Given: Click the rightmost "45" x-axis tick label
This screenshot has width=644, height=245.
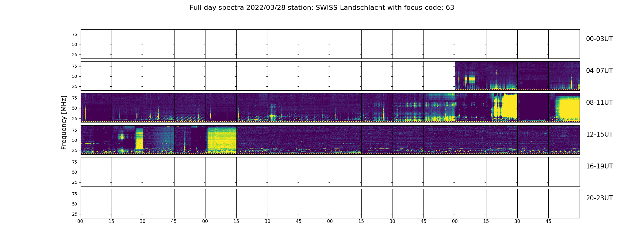Looking at the screenshot, I should 548,221.
